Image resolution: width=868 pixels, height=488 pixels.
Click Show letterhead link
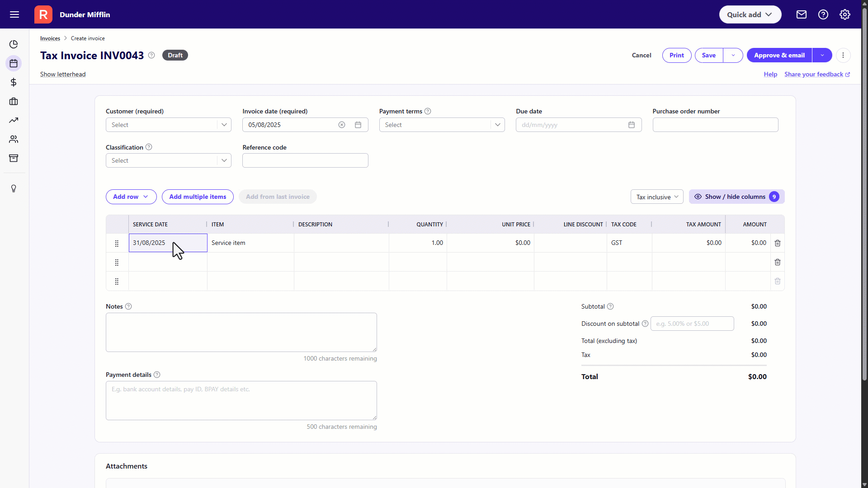[63, 74]
